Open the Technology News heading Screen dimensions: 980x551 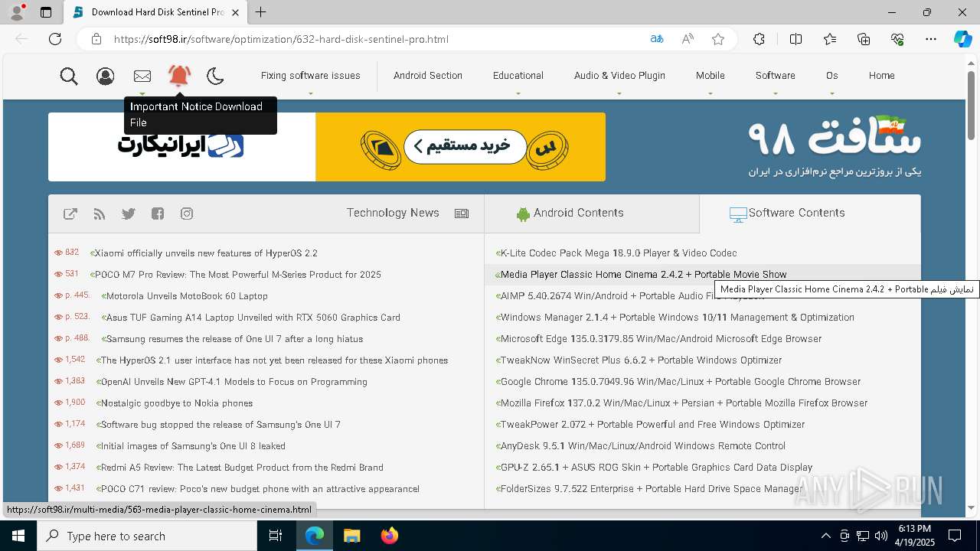pos(393,213)
